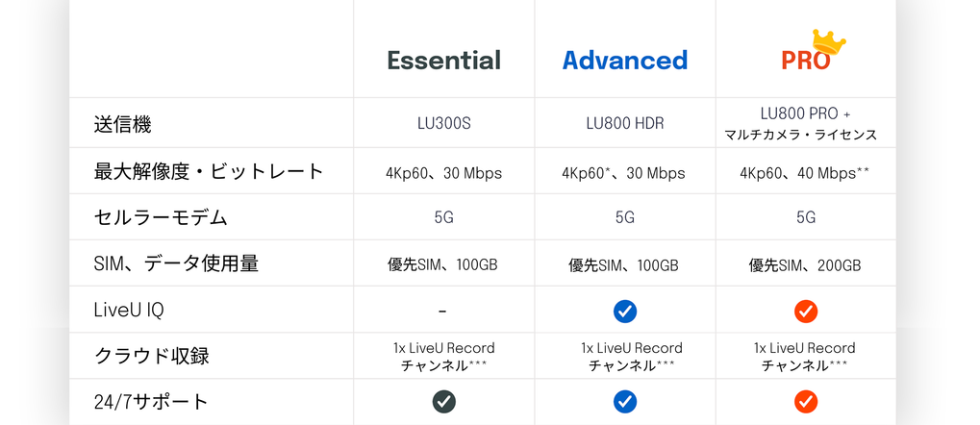The image size is (980, 425).
Task: Click the 優先SIM, 200GB PRO cell
Action: (x=805, y=265)
